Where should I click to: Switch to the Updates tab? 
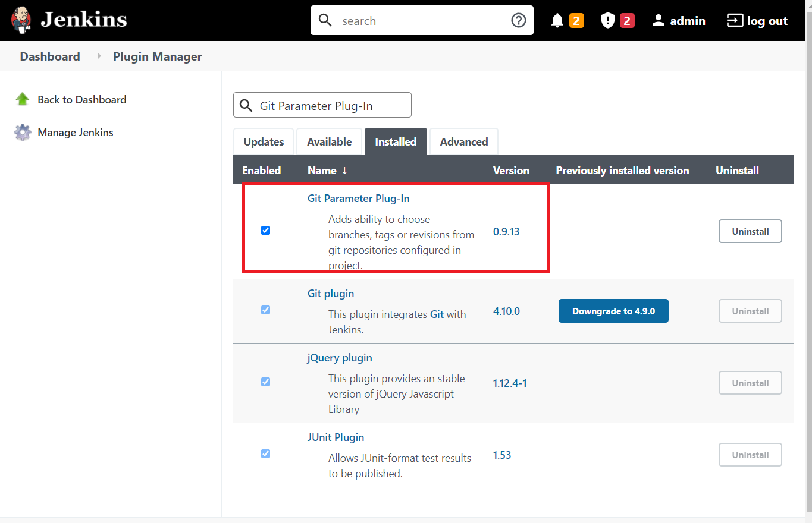(264, 142)
